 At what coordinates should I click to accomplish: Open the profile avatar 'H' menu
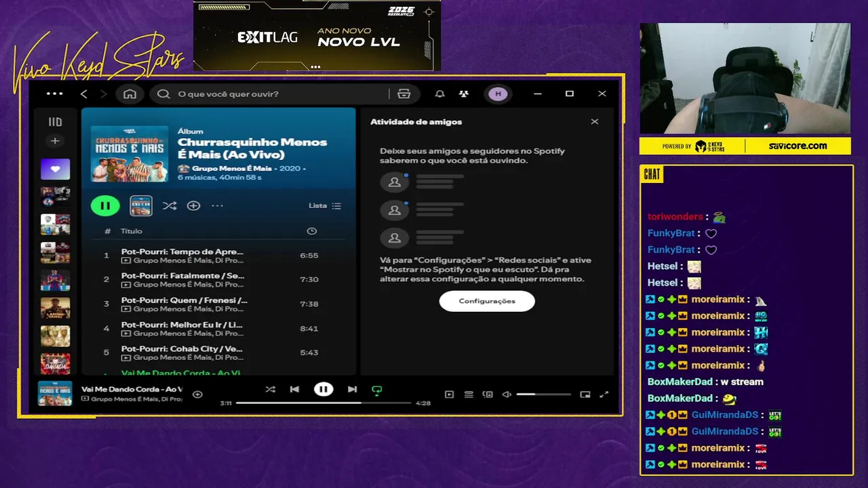[x=498, y=94]
